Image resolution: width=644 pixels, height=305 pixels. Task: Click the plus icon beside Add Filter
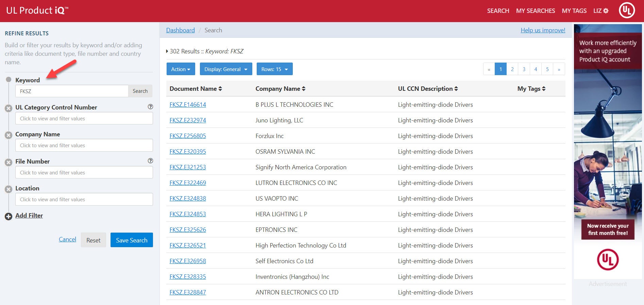coord(9,216)
